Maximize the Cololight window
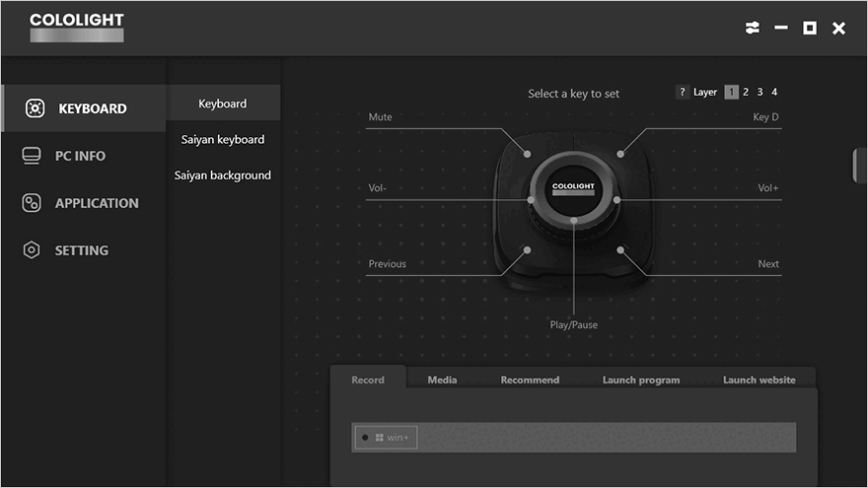 coord(810,28)
